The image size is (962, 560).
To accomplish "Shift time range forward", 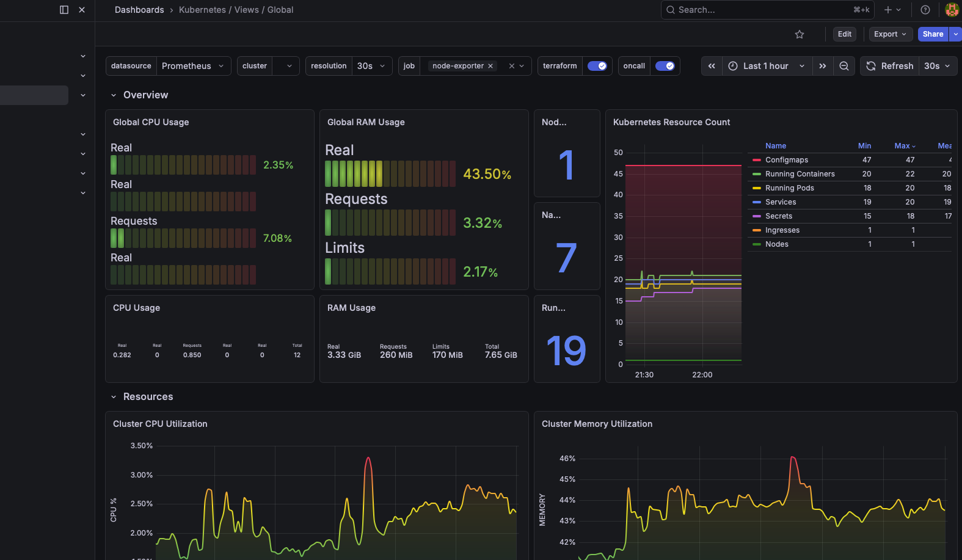I will [823, 66].
